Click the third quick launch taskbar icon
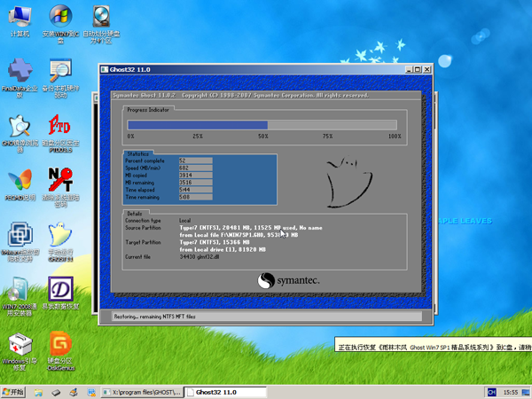The height and width of the screenshot is (399, 532). click(74, 393)
